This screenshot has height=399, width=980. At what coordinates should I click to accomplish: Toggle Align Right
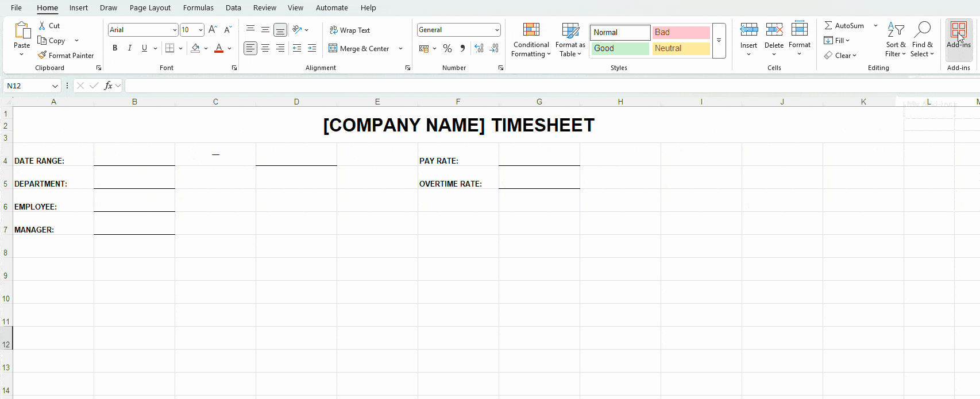(280, 48)
